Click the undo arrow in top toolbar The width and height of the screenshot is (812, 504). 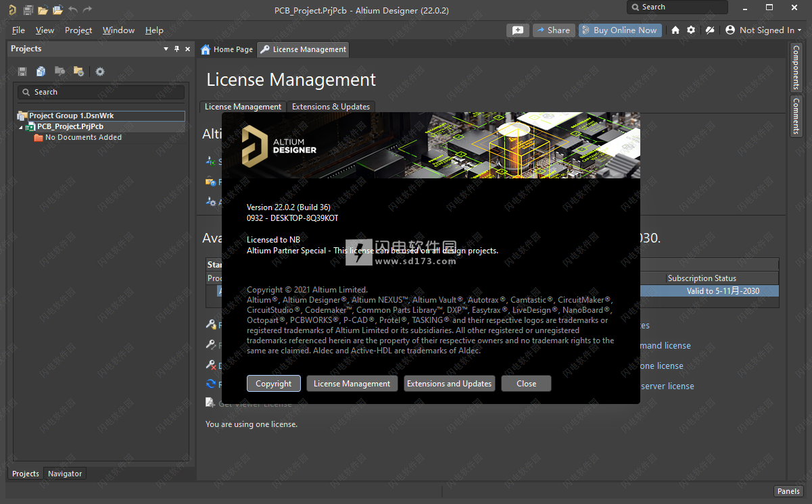pos(72,9)
